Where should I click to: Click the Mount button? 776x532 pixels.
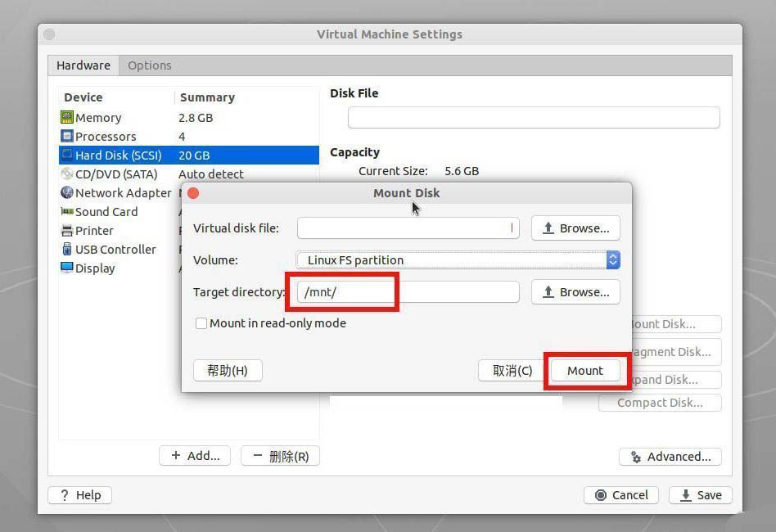584,370
